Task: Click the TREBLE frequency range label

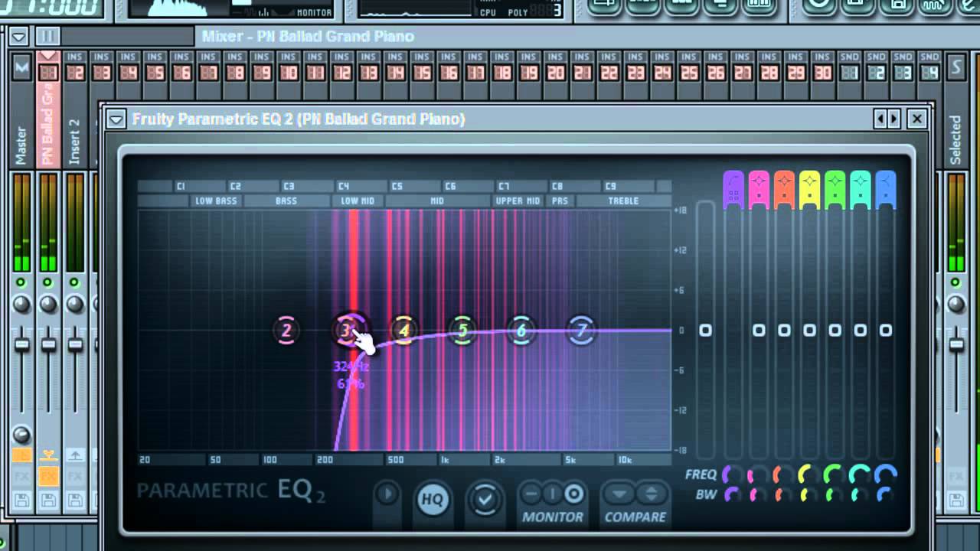Action: [x=623, y=201]
